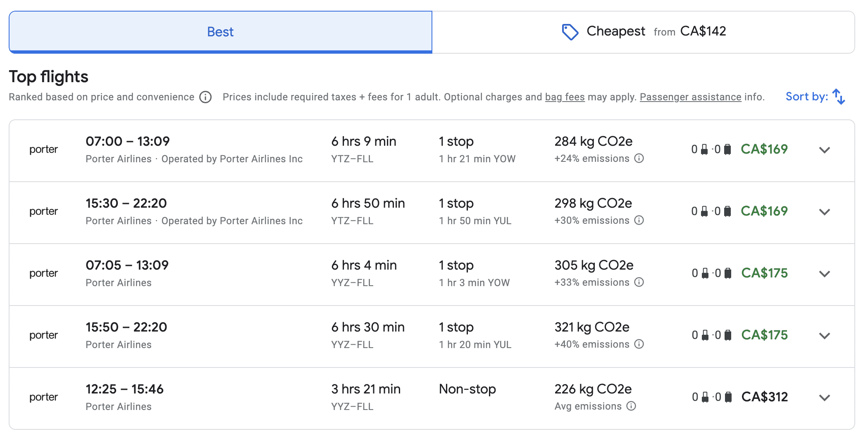Expand the non-stop 12:25 – 15:46 flight
868x436 pixels.
[825, 398]
